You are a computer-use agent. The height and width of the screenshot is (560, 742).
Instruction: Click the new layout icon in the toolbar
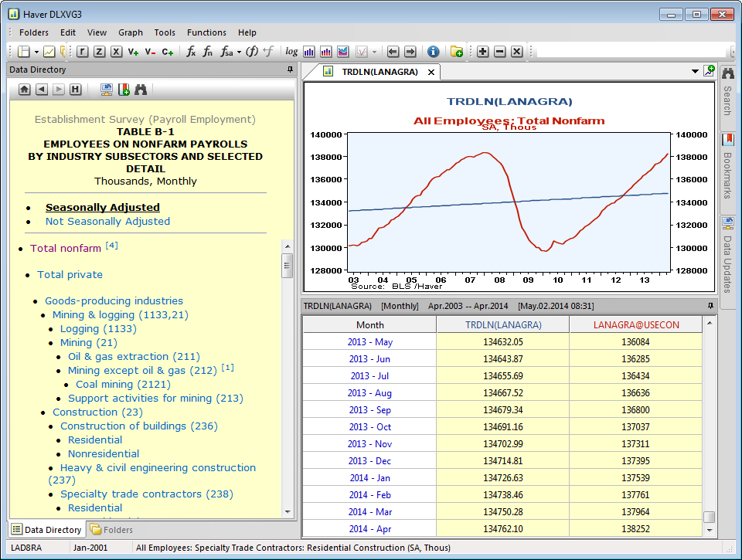pyautogui.click(x=24, y=52)
